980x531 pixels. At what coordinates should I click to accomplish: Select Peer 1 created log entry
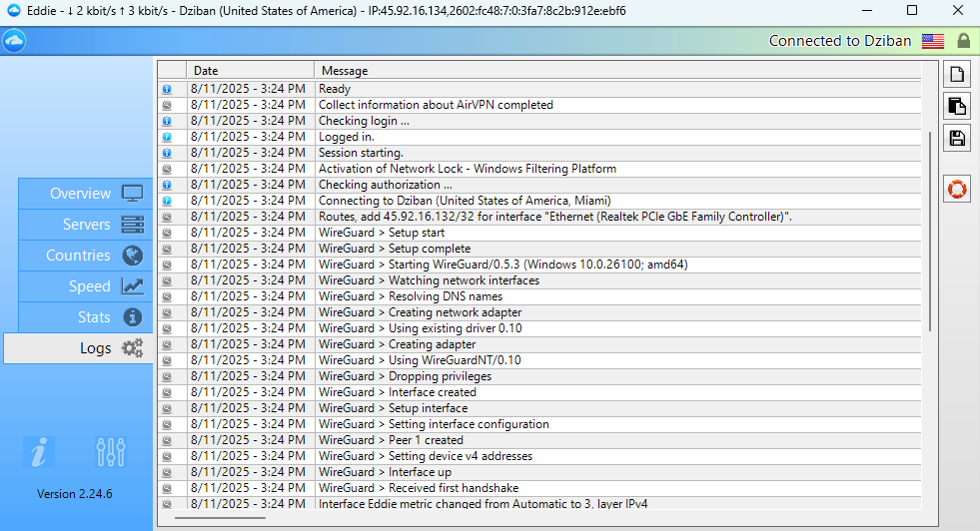tap(539, 440)
